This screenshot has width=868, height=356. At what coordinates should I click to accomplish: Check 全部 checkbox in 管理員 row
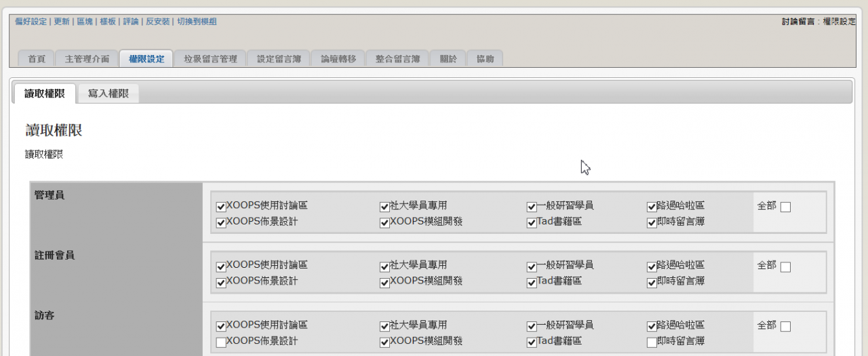pyautogui.click(x=785, y=207)
